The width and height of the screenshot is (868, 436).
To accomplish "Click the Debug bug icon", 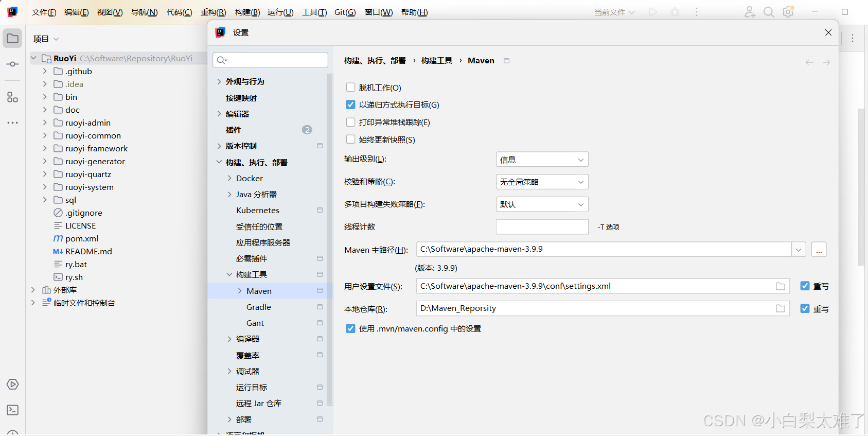I will tap(675, 12).
